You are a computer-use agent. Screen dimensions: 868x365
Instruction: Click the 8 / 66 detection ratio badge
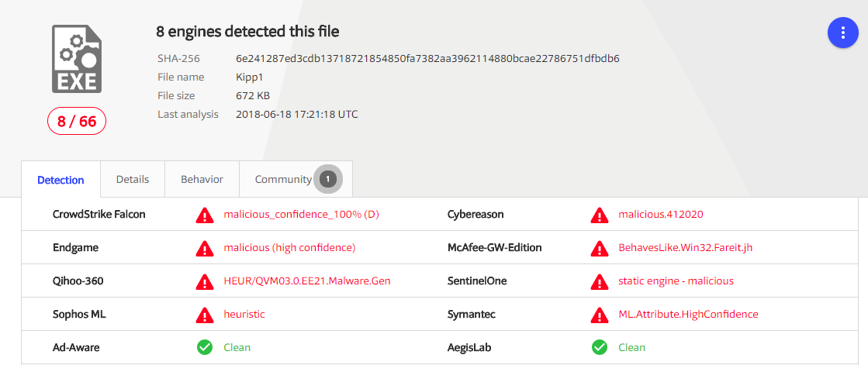click(77, 121)
